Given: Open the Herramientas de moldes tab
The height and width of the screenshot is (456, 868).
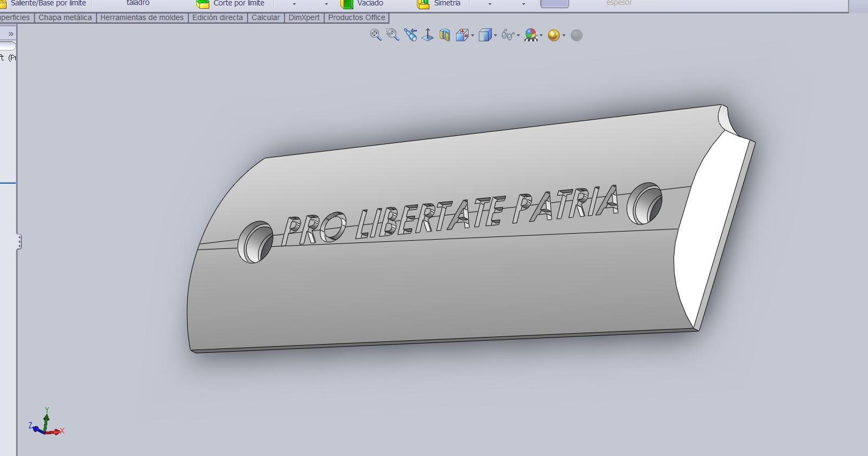Looking at the screenshot, I should pyautogui.click(x=142, y=17).
